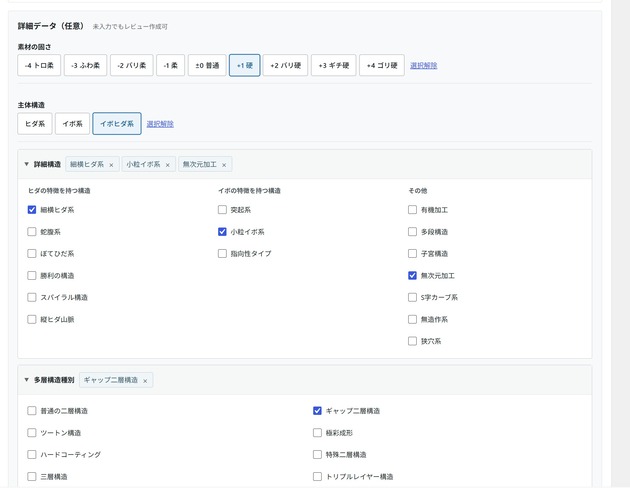Uncheck the 小粒イボ系 checkbox
Viewport: 630px width, 495px height.
pyautogui.click(x=222, y=232)
